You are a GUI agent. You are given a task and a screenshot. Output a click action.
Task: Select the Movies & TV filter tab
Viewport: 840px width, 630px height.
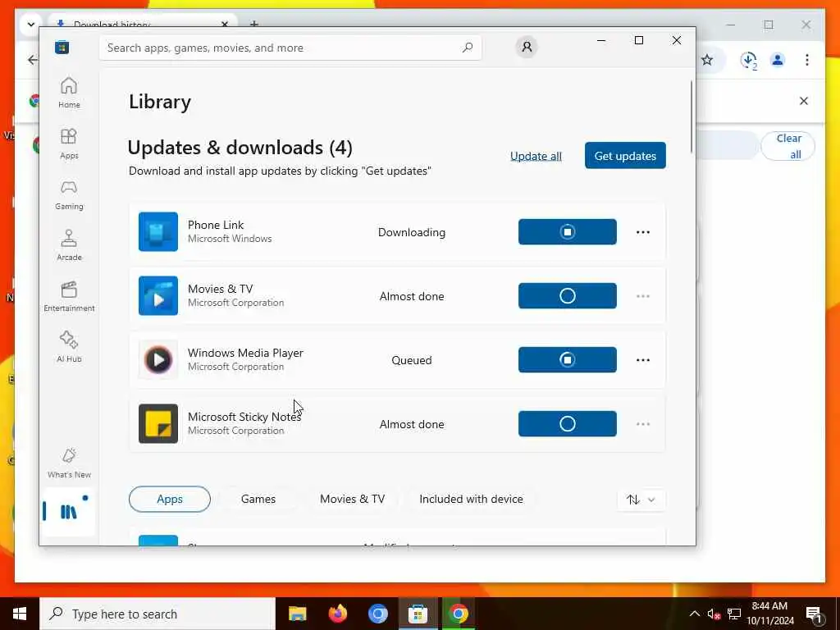click(352, 499)
